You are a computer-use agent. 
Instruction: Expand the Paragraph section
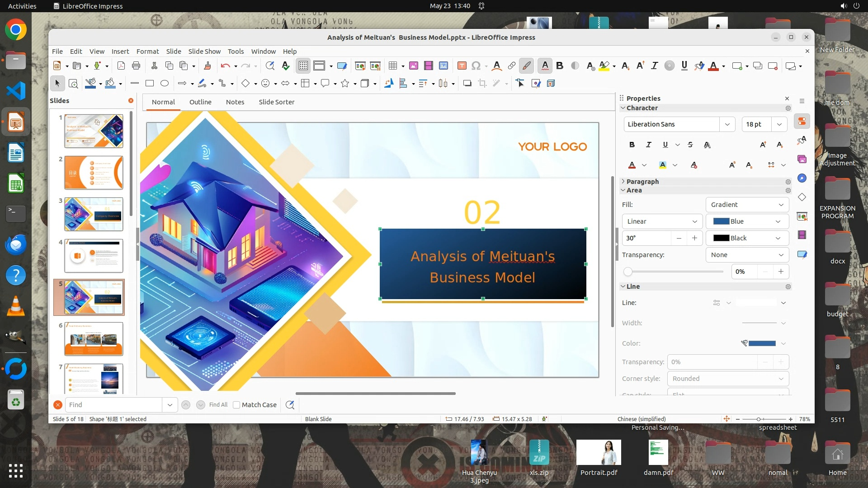[x=642, y=181]
